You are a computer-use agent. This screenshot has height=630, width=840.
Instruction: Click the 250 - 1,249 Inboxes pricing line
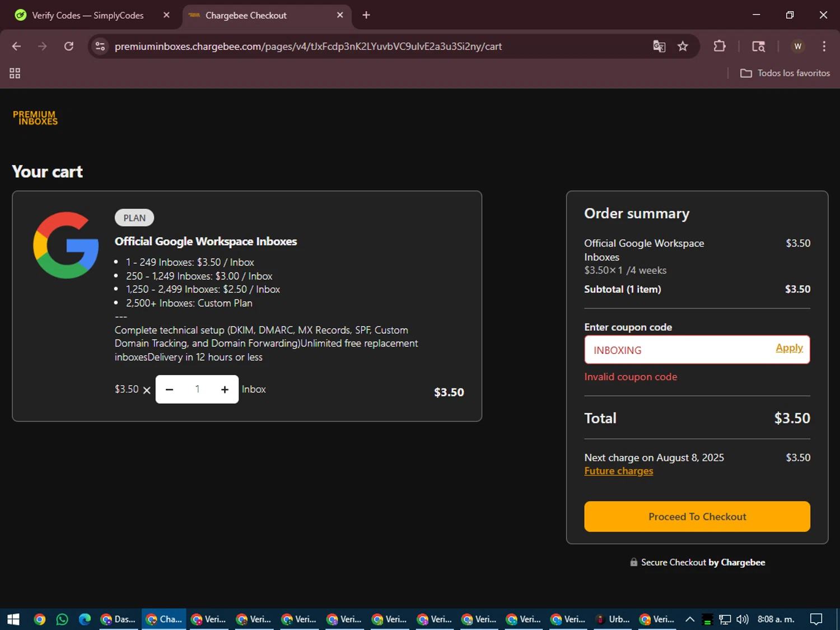(199, 276)
